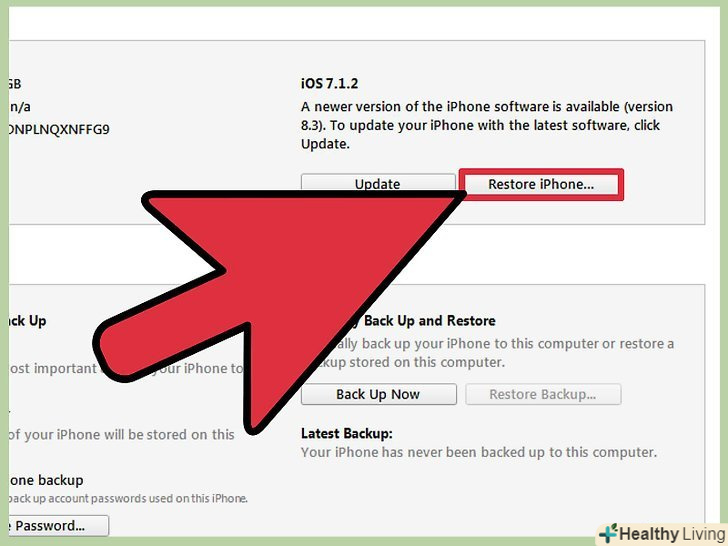Click the 'back up your iPhone to this computer' description

pos(494,353)
